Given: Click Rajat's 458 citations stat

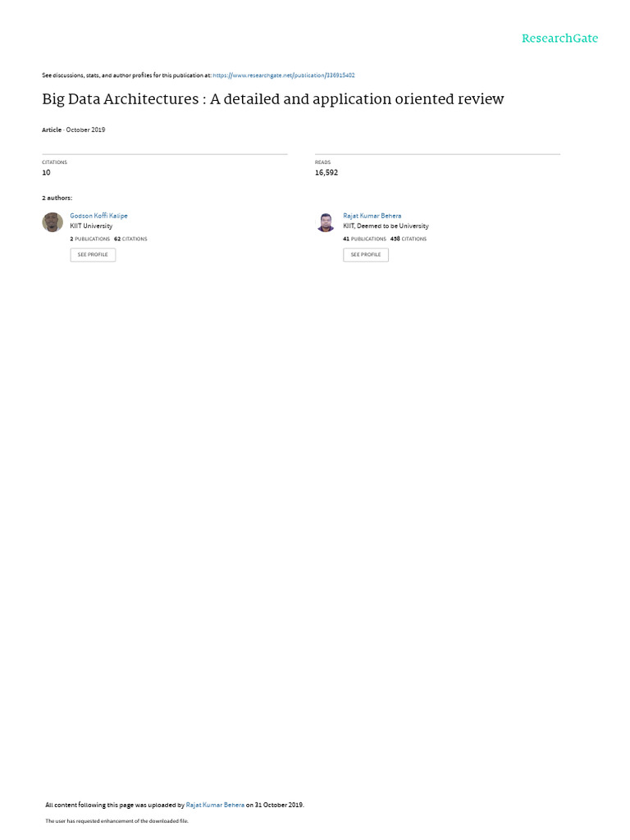Looking at the screenshot, I should pyautogui.click(x=409, y=239).
